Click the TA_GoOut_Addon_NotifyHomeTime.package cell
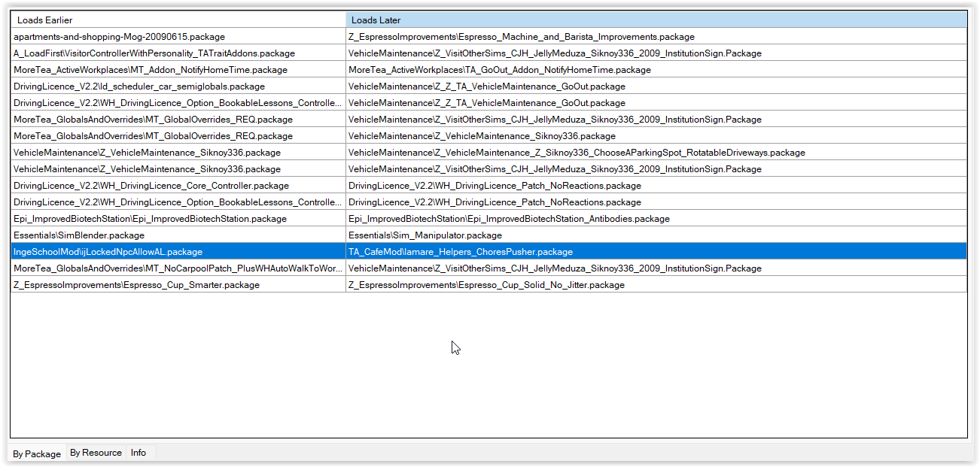The height and width of the screenshot is (467, 980). point(500,70)
